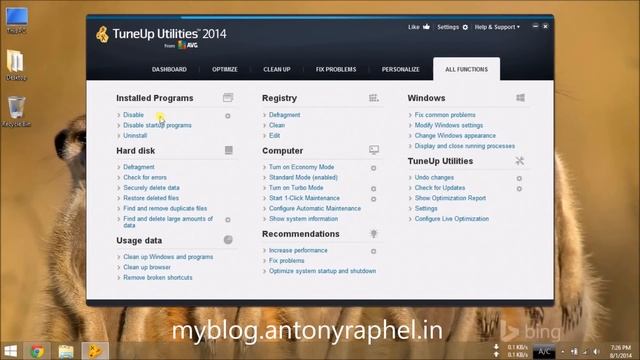Switch to the Optimize tab
The image size is (640, 360).
(x=224, y=69)
